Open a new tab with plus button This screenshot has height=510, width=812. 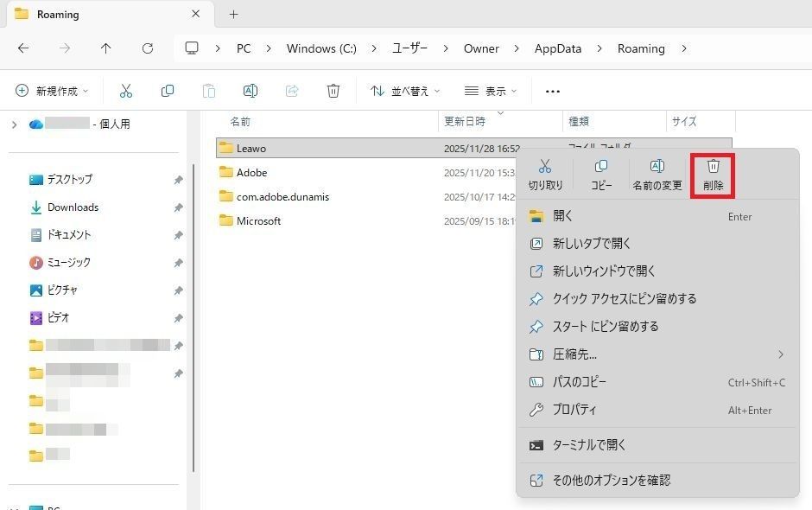pos(233,14)
